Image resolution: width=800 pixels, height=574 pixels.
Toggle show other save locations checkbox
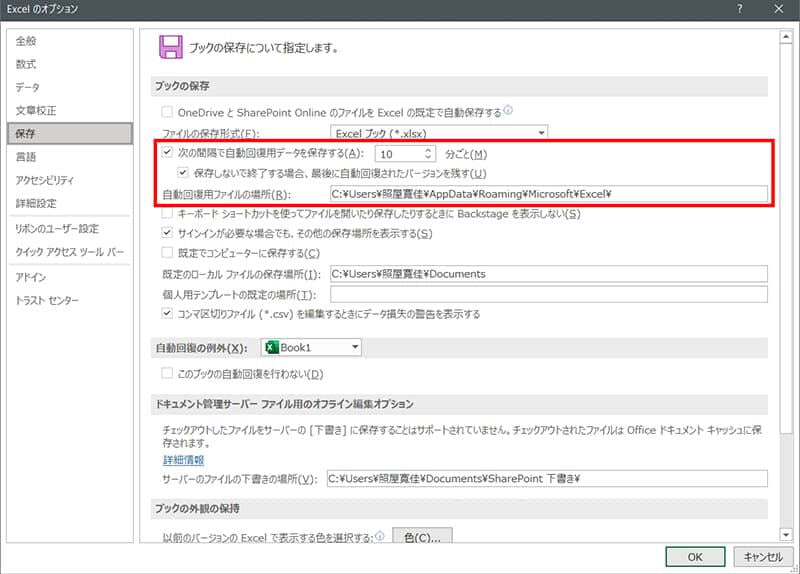(167, 233)
